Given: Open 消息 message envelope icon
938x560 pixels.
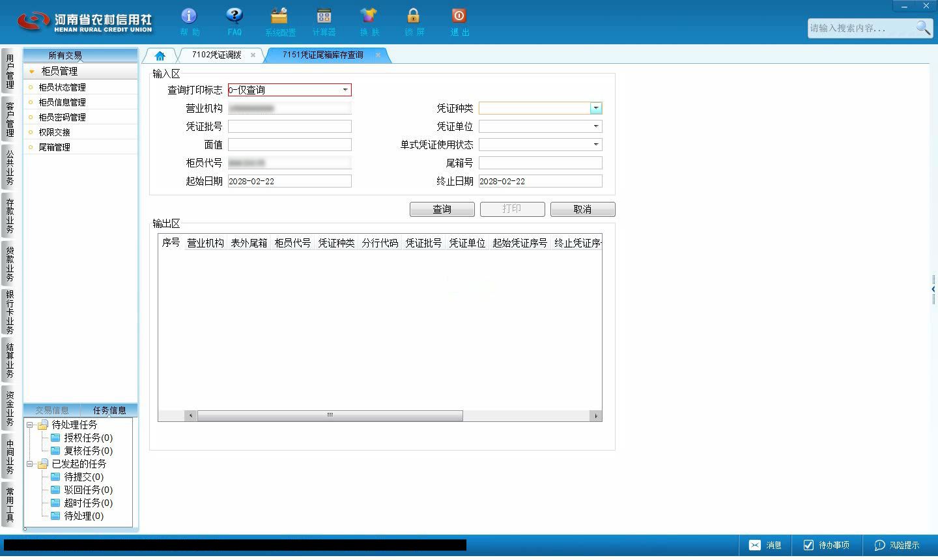Looking at the screenshot, I should (x=754, y=545).
